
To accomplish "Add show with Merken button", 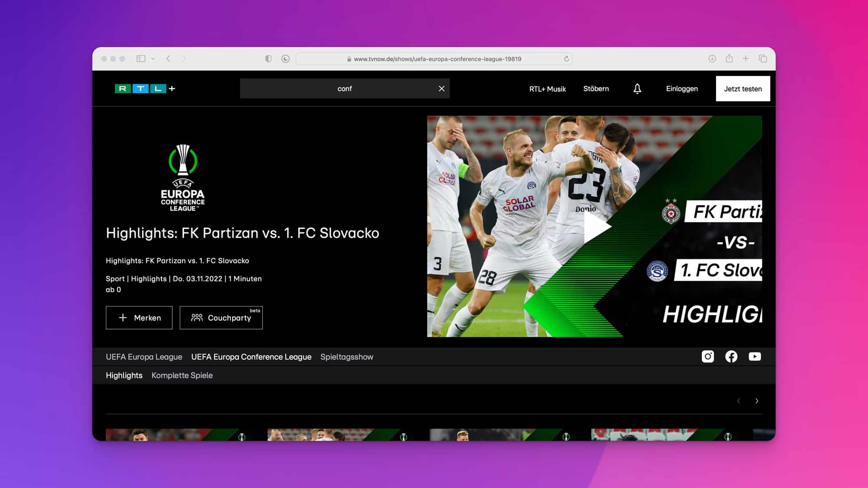I will (139, 318).
